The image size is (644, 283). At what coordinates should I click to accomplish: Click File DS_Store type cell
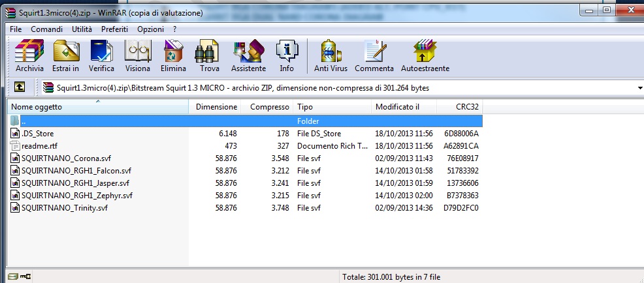(319, 134)
